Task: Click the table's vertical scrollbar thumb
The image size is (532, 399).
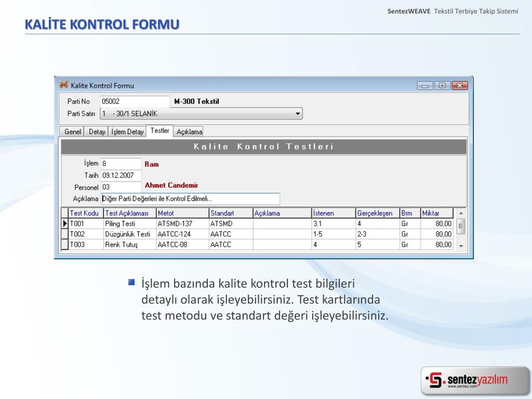Action: point(461,227)
